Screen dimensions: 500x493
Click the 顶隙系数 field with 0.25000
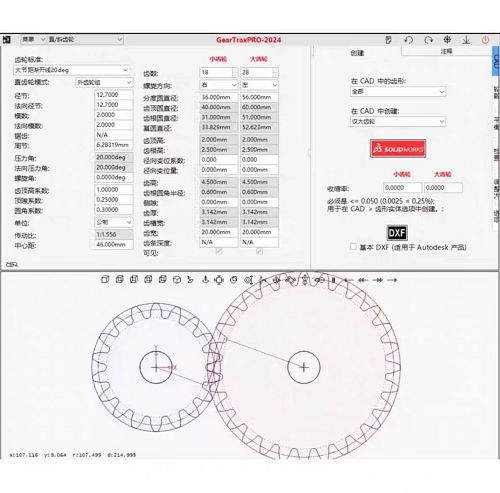click(x=114, y=199)
